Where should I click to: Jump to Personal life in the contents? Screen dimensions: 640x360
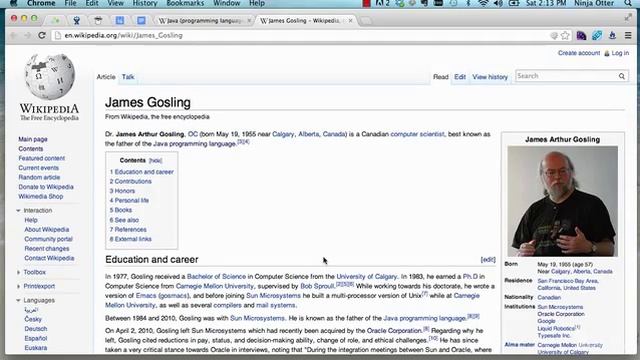131,200
